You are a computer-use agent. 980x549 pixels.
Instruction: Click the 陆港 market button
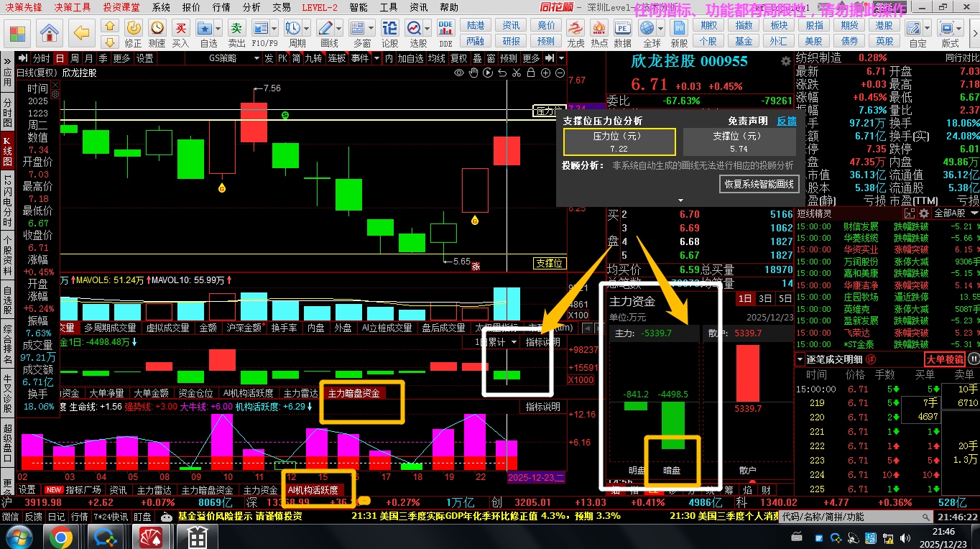[476, 25]
